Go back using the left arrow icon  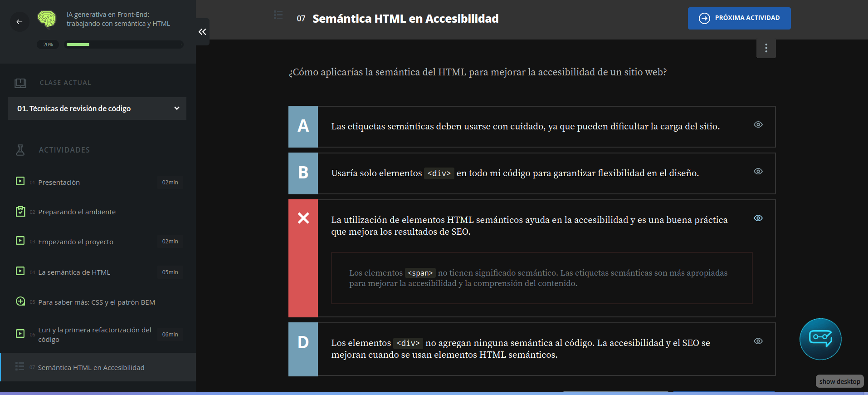pos(20,21)
